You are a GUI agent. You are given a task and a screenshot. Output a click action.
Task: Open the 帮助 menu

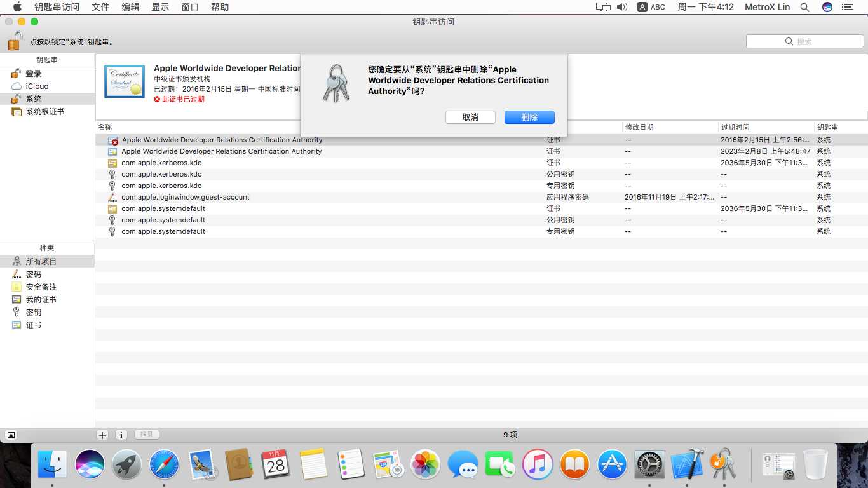[220, 7]
